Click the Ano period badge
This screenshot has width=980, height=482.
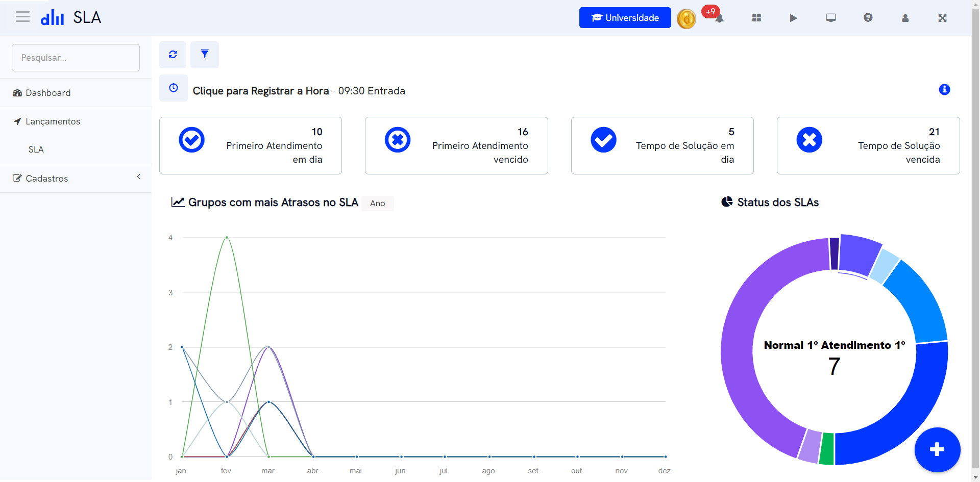[x=378, y=203]
